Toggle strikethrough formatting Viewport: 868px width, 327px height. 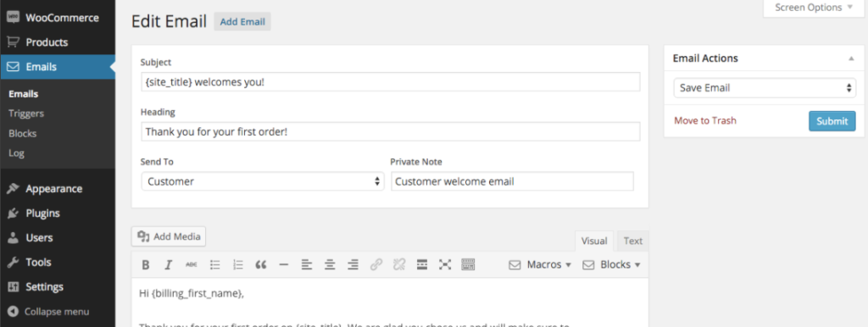click(x=191, y=265)
